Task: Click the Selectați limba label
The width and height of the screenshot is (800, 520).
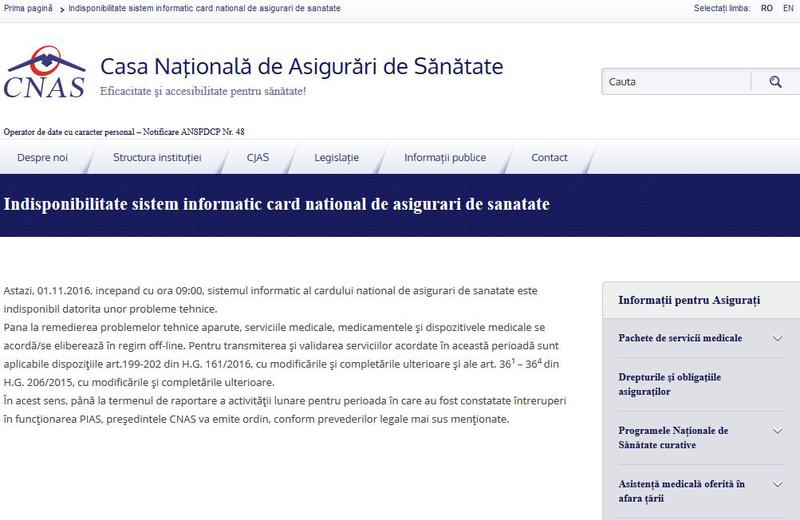Action: [721, 8]
